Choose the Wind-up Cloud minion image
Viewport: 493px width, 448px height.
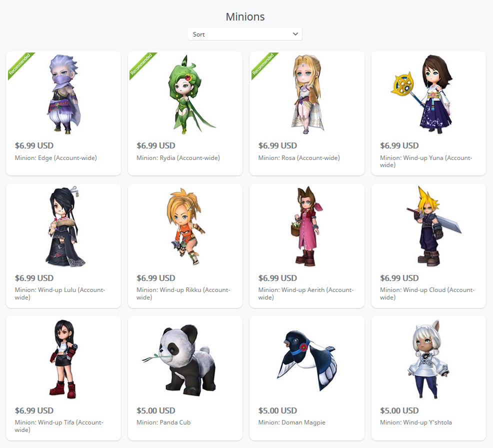433,226
